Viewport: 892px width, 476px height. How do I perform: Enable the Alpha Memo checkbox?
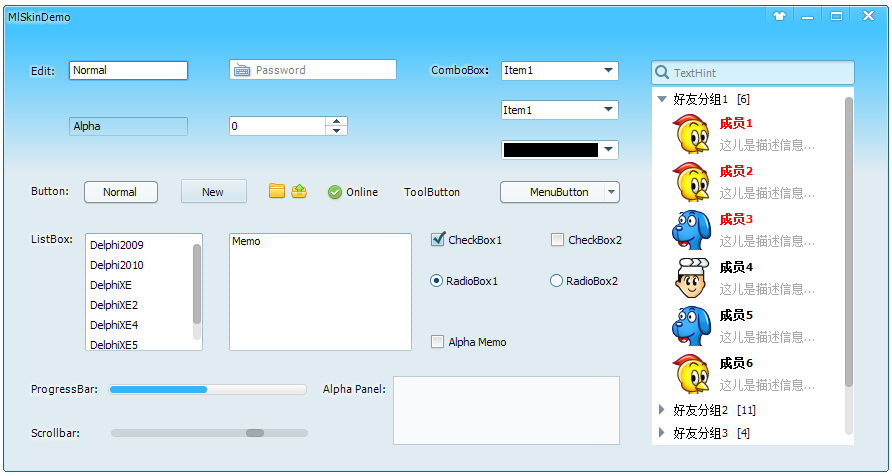[x=437, y=342]
